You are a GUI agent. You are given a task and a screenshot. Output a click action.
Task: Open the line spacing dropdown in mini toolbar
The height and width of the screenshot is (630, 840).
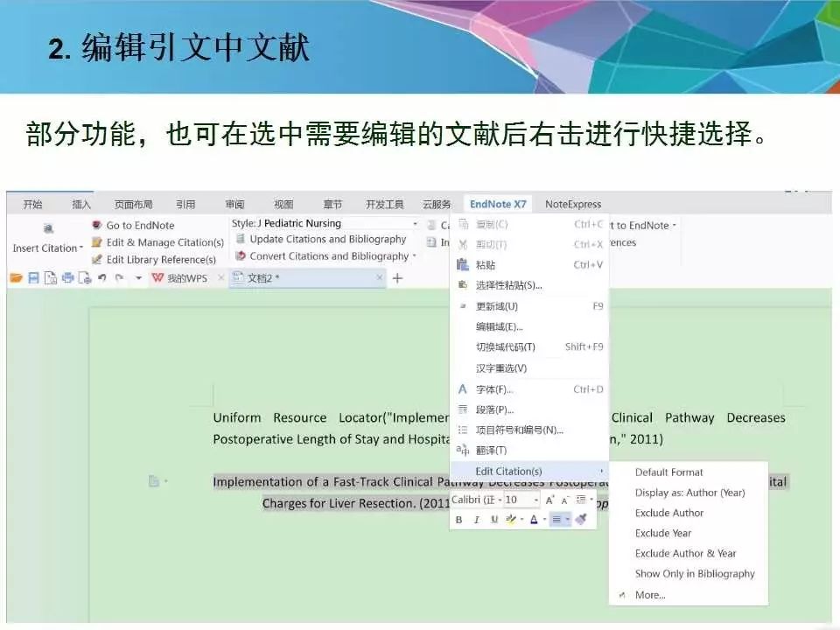coord(591,500)
